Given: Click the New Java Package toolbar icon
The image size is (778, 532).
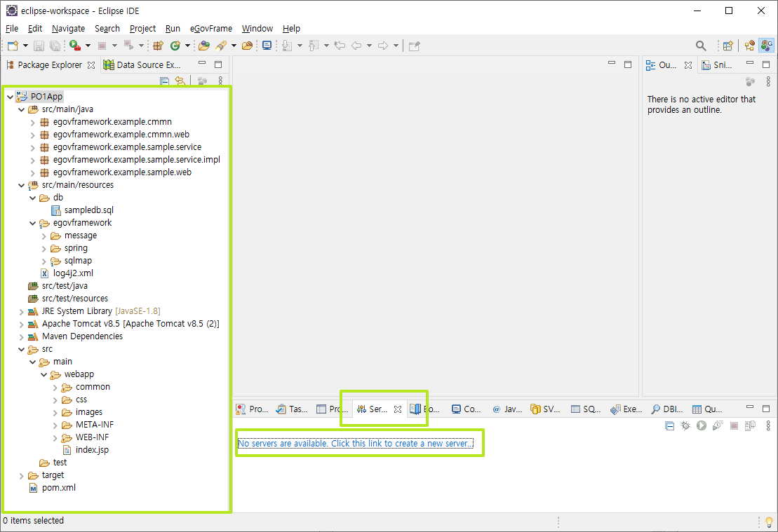Looking at the screenshot, I should [159, 46].
